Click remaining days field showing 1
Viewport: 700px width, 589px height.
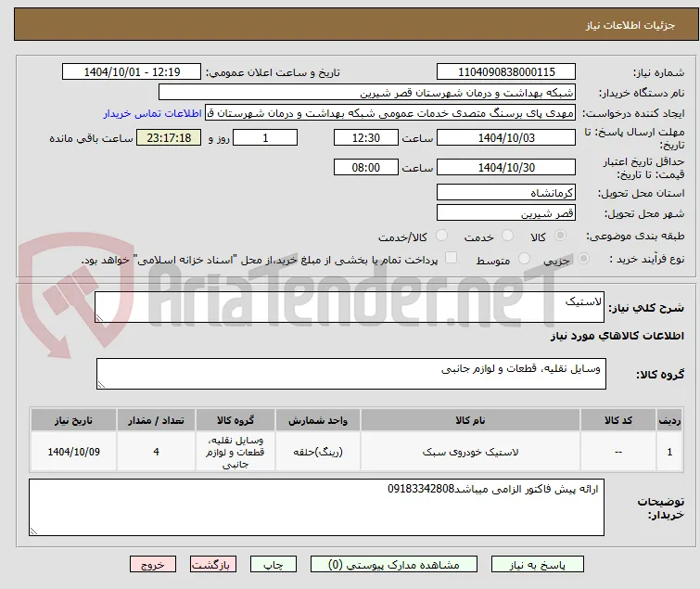pyautogui.click(x=265, y=137)
